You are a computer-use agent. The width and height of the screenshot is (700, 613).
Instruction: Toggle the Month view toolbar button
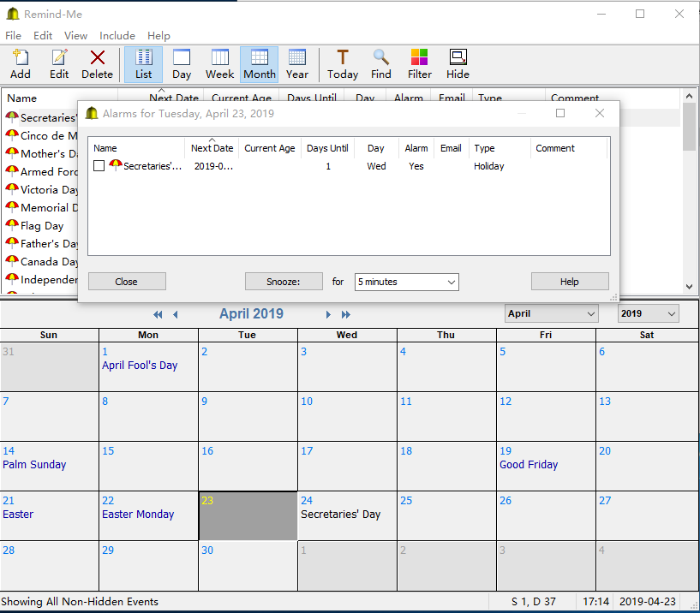pos(260,64)
